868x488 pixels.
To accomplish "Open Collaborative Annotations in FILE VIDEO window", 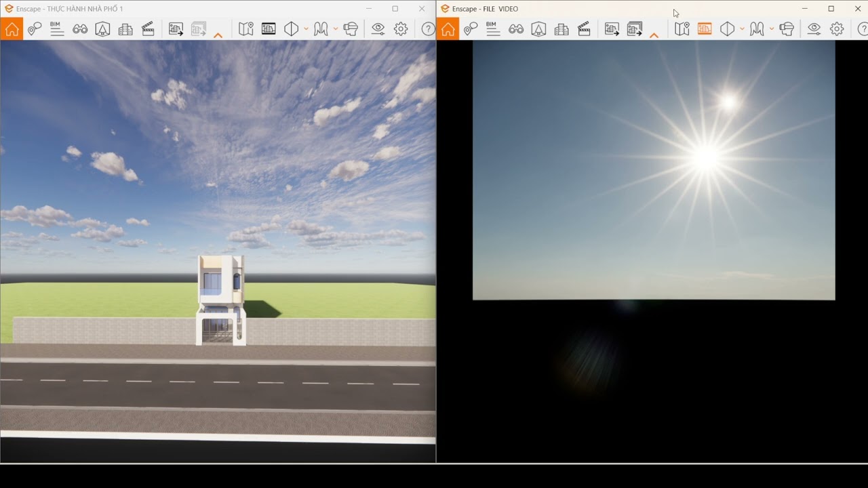I will tap(471, 29).
